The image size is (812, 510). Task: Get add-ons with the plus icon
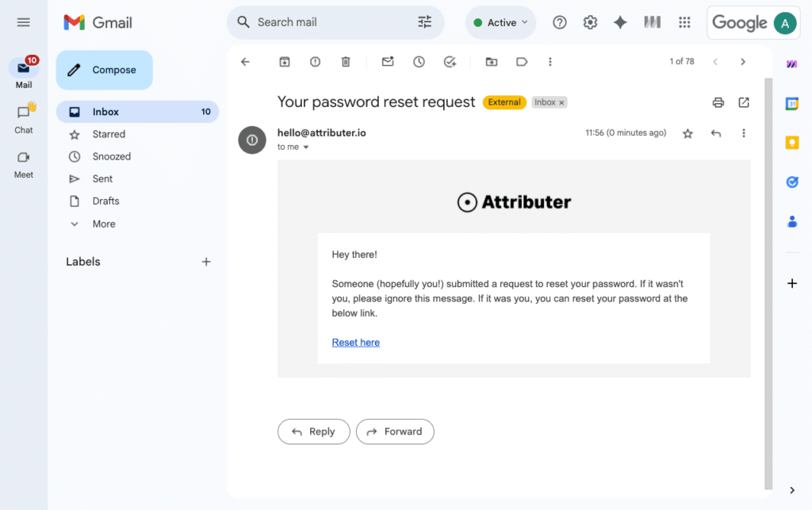pyautogui.click(x=792, y=283)
